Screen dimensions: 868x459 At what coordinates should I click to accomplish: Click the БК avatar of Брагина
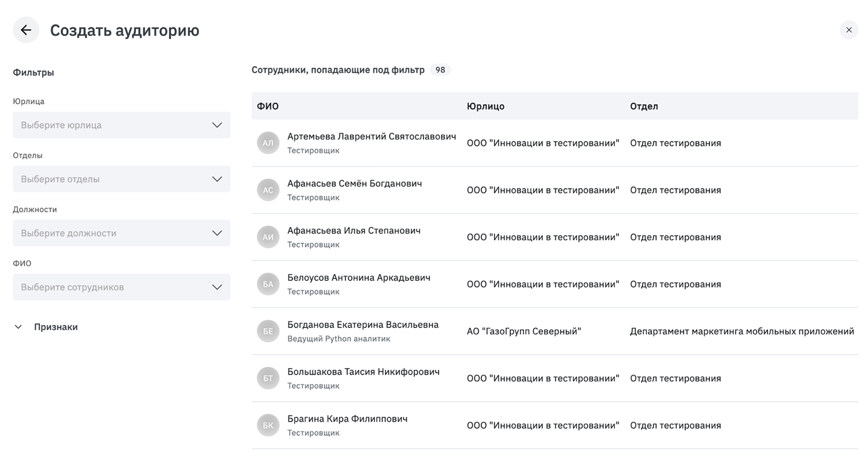click(268, 425)
